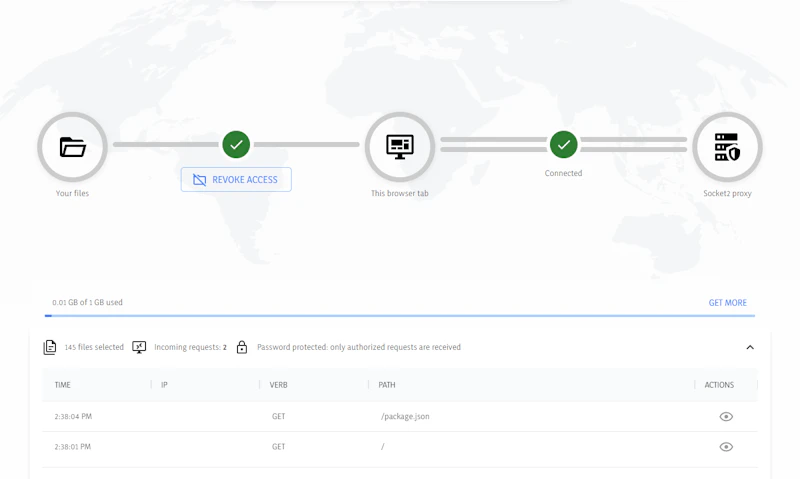Click the VERB column header

[x=279, y=385]
